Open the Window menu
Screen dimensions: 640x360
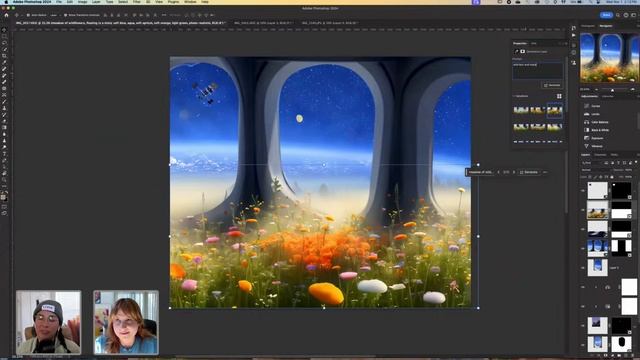coord(190,2)
